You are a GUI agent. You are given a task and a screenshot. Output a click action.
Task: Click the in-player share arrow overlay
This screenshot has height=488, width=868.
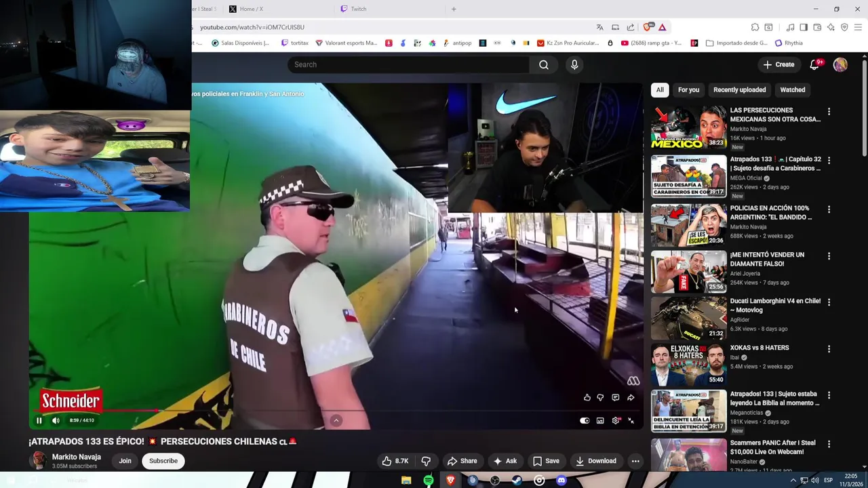tap(631, 398)
